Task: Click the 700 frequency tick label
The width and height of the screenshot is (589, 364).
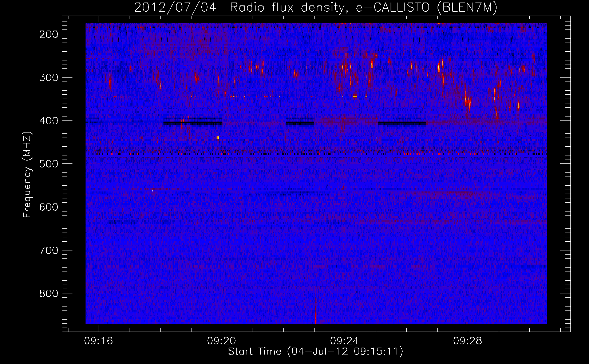Action: (x=49, y=250)
